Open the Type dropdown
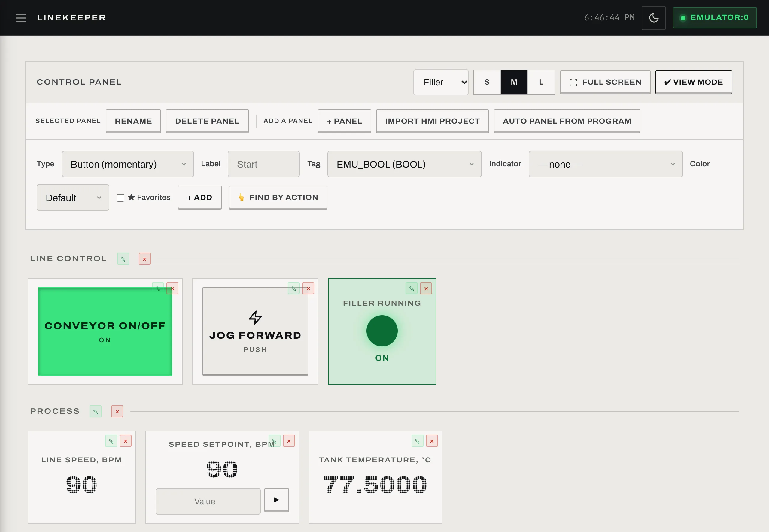The image size is (769, 532). pyautogui.click(x=128, y=164)
